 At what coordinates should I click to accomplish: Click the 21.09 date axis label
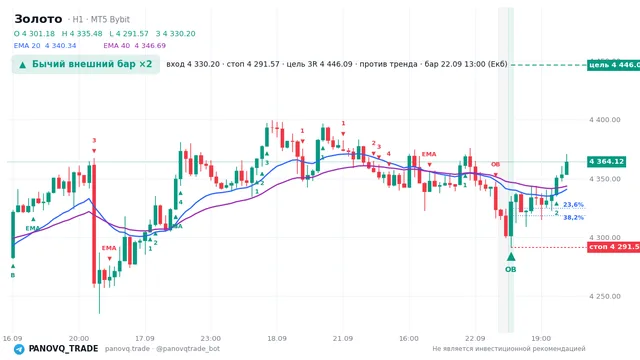[342, 338]
